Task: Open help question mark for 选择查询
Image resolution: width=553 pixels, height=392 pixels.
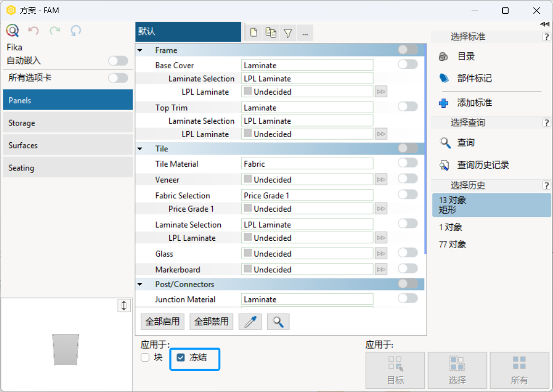Action: [x=546, y=123]
